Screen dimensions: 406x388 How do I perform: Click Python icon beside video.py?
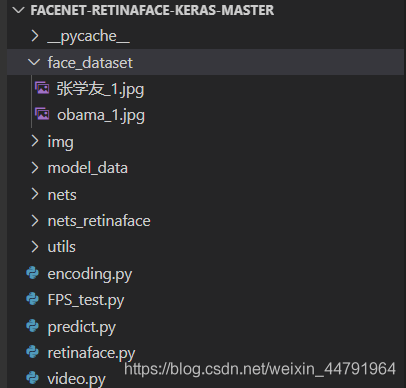click(x=33, y=378)
